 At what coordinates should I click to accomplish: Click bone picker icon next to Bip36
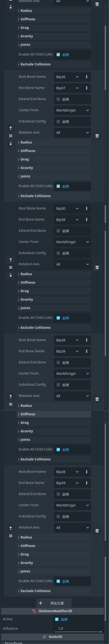coord(87,77)
